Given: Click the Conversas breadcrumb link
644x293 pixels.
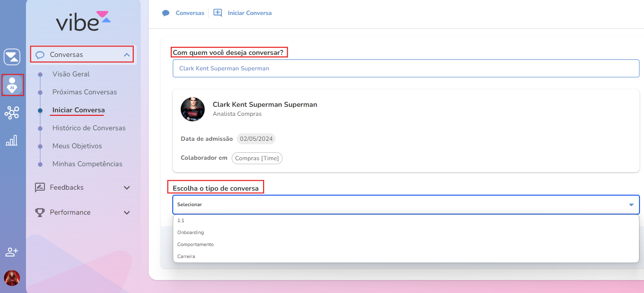Looking at the screenshot, I should [190, 13].
